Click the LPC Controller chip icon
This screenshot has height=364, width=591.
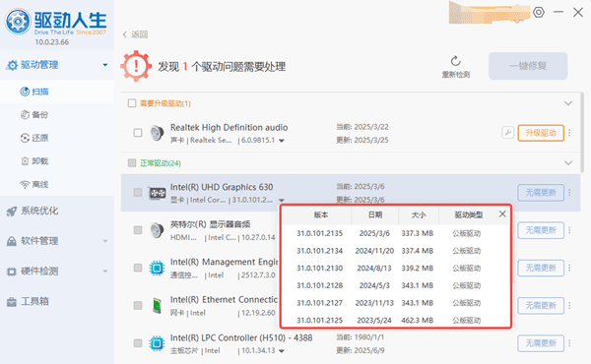tap(157, 343)
